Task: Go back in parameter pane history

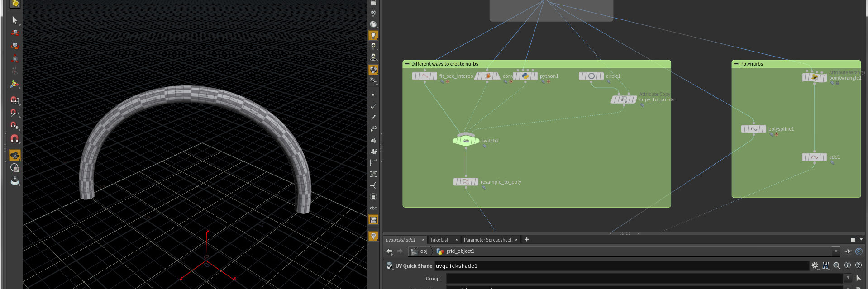Action: [389, 251]
